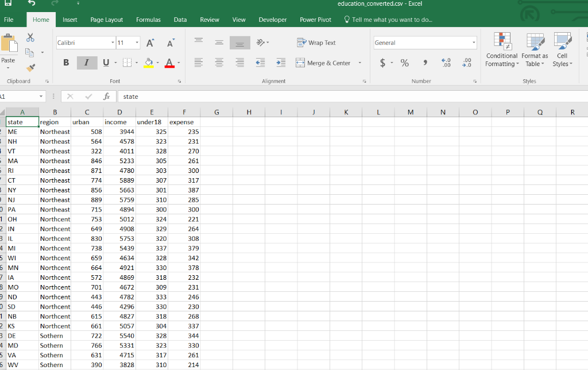Toggle italic formatting

(86, 63)
